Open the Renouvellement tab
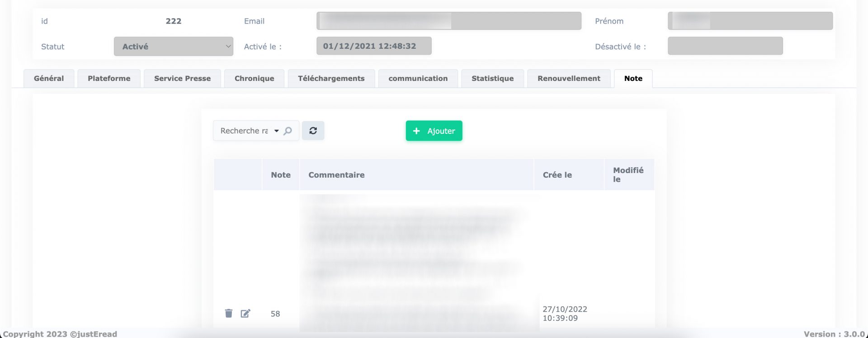 (x=569, y=79)
